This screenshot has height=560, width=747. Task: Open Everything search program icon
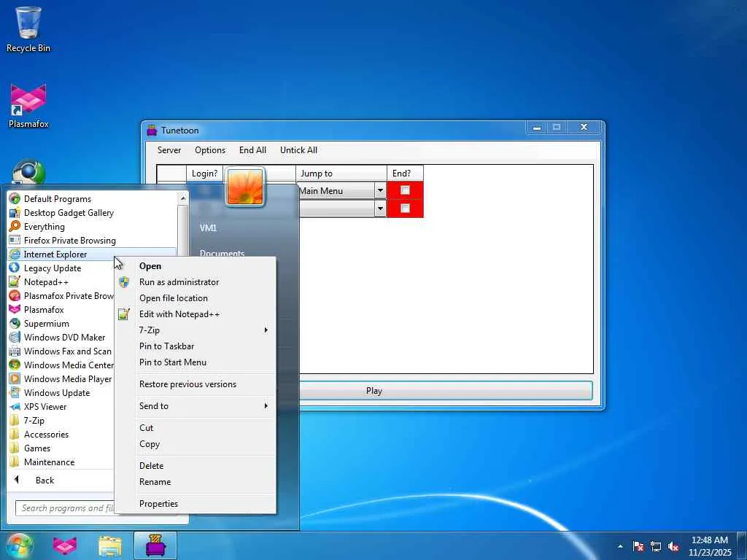(x=15, y=226)
